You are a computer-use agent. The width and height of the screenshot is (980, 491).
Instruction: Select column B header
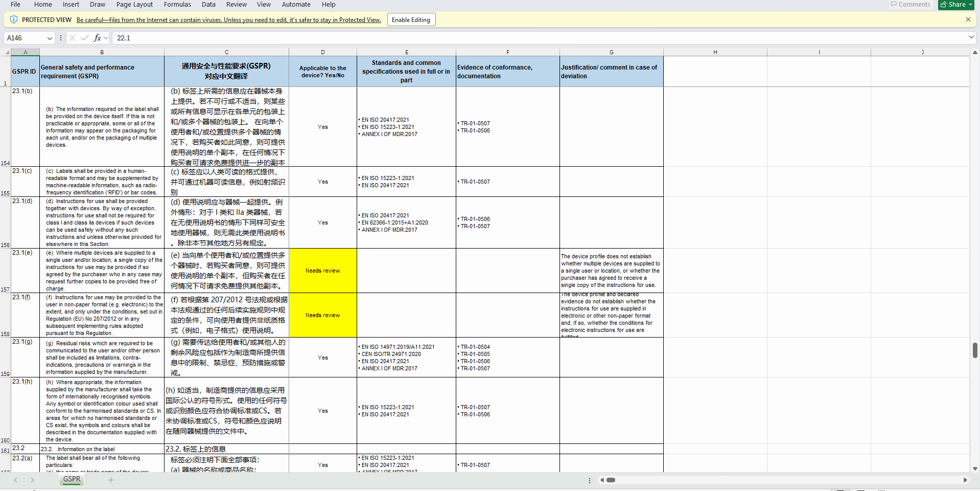[x=102, y=52]
